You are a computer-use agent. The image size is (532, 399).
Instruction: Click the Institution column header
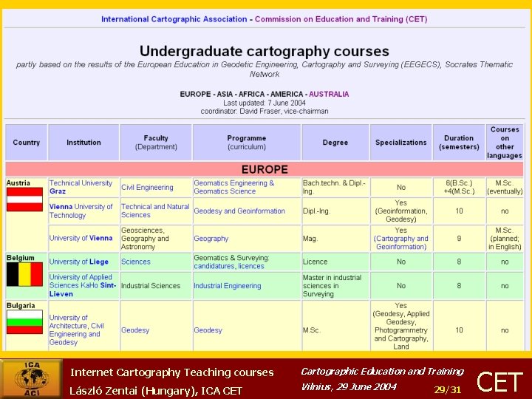coord(83,142)
